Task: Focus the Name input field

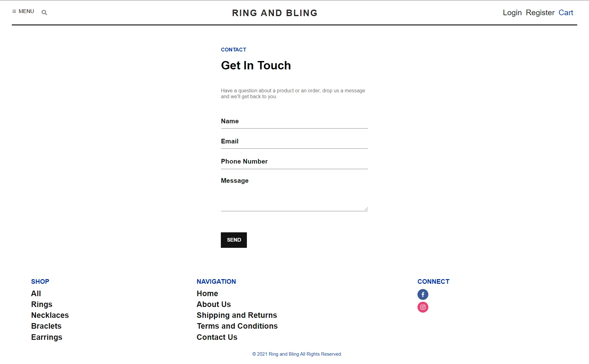Action: tap(294, 121)
